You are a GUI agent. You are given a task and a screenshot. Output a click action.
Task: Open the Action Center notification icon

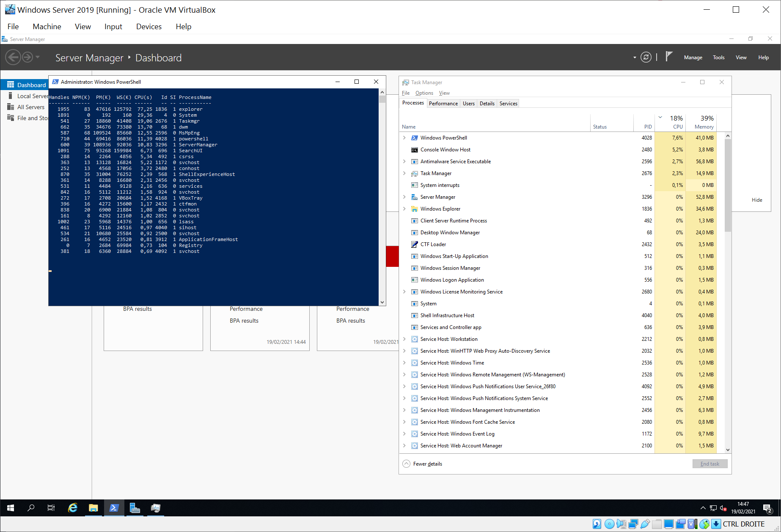point(767,508)
